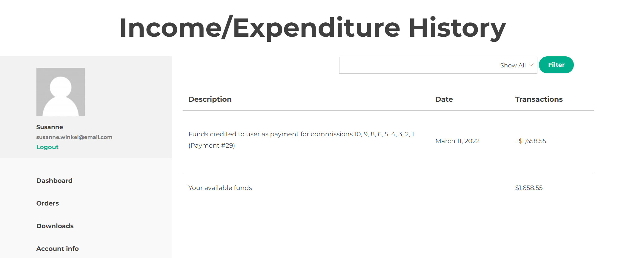
Task: Click the username Susanne in profile panel
Action: point(50,127)
